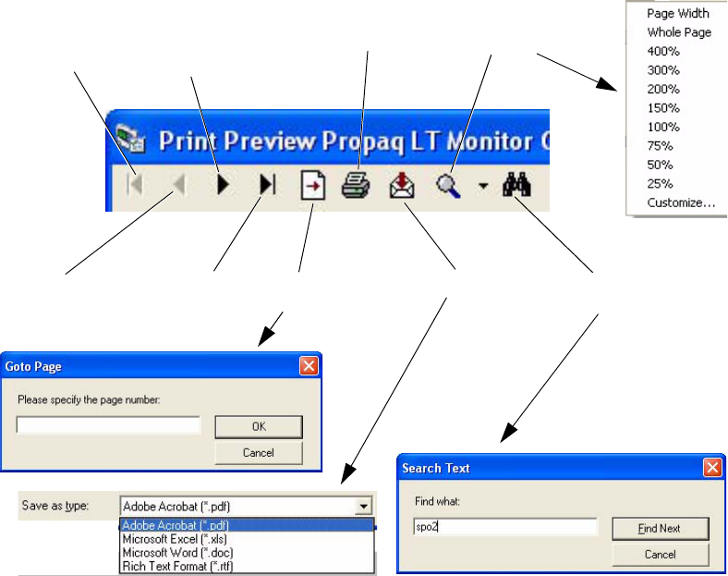Click the magnifying glass zoom icon
This screenshot has width=728, height=576.
[448, 186]
